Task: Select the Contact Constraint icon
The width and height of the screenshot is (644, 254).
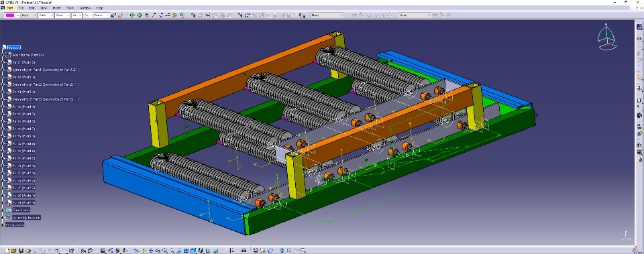Action: tap(160, 15)
